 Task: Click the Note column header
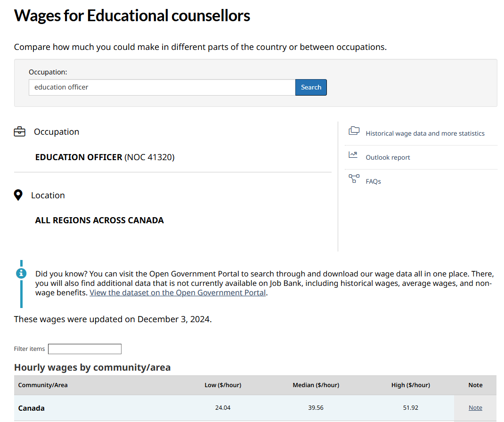[x=475, y=385]
